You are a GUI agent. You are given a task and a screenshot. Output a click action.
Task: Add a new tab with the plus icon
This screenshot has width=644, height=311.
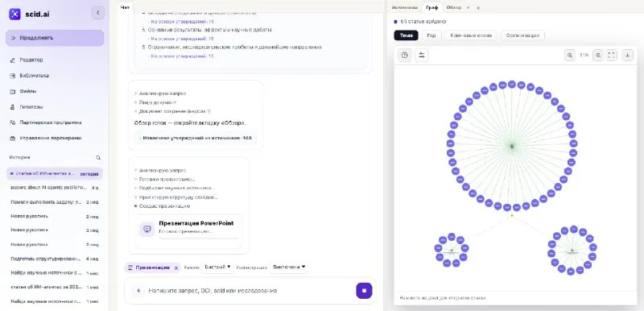(477, 7)
